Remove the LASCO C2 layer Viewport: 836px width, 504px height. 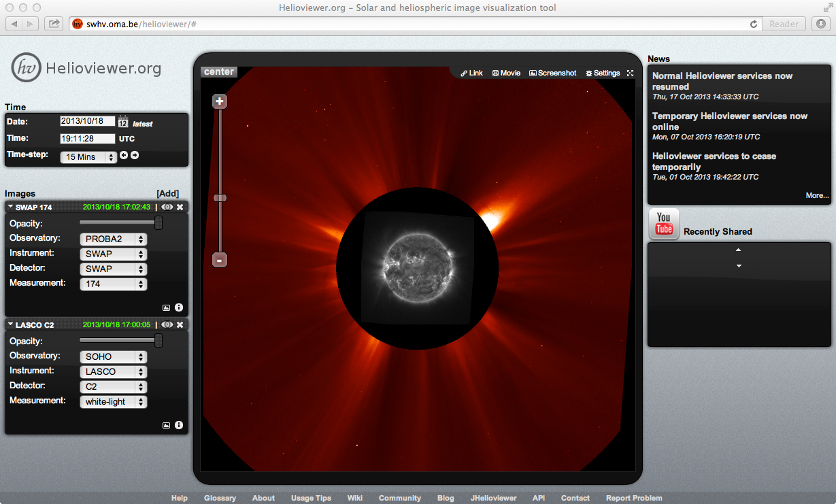pos(180,325)
